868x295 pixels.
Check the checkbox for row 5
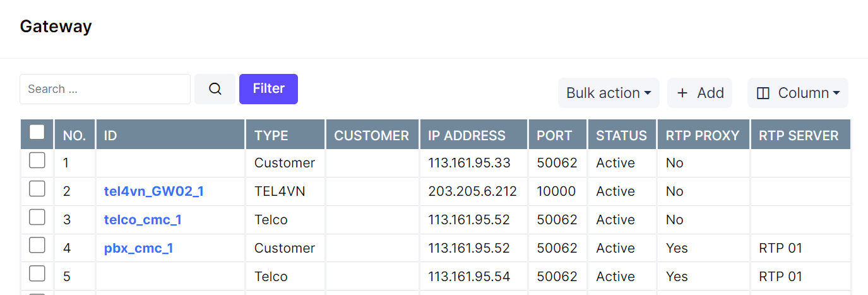[x=37, y=274]
